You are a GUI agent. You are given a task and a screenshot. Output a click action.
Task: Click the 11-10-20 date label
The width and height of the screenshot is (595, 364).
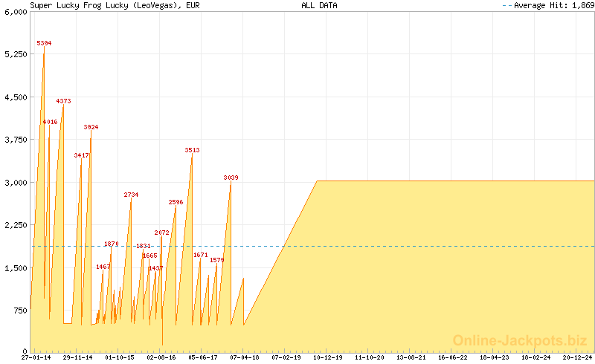pyautogui.click(x=370, y=357)
